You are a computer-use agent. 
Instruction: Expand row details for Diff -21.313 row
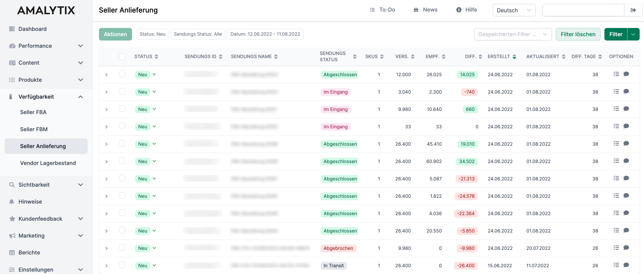pos(106,179)
